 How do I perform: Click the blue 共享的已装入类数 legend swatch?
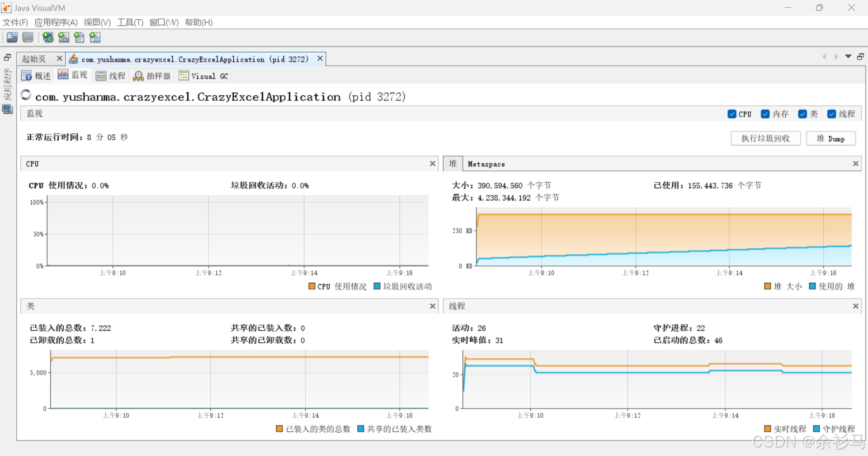click(x=361, y=428)
